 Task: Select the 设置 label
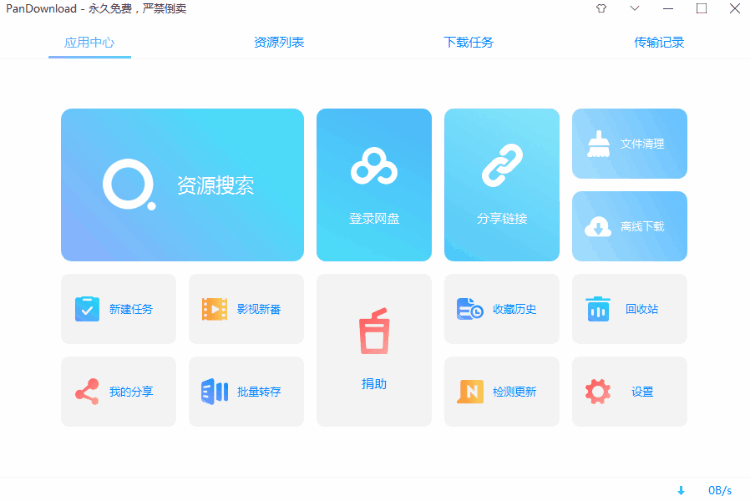(x=642, y=392)
